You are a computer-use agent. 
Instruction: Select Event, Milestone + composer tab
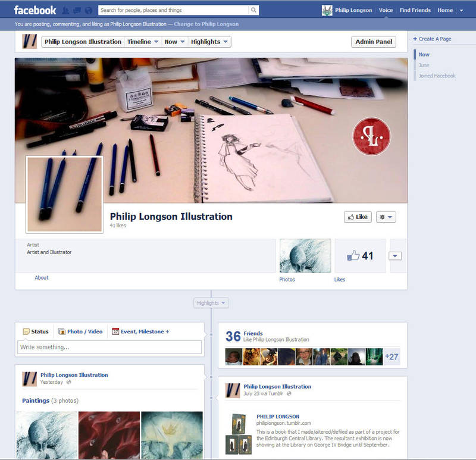click(140, 331)
